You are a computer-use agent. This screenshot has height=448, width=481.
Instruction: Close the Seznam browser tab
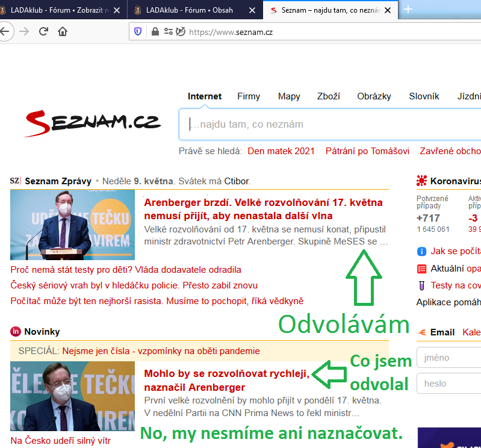tap(387, 10)
